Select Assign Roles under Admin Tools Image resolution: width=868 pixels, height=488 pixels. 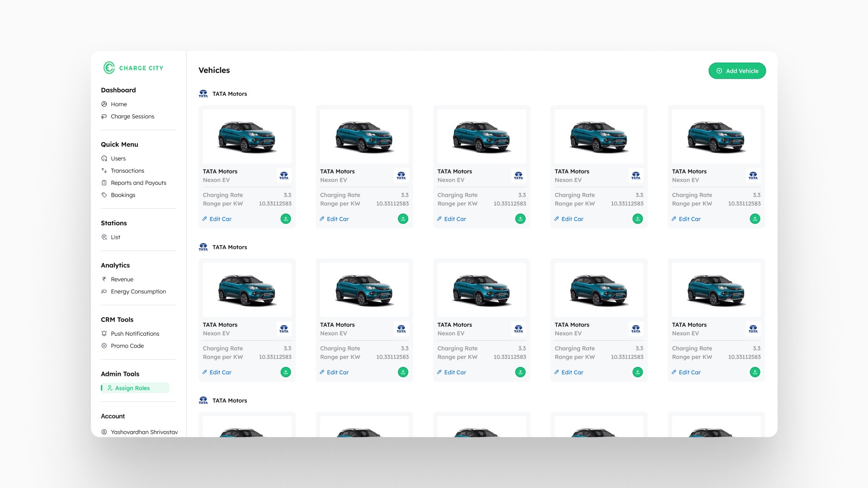[132, 388]
